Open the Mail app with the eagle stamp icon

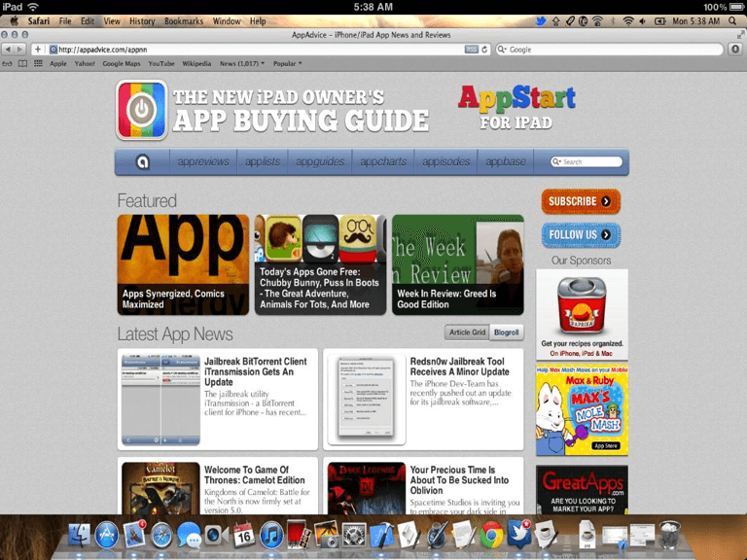(134, 535)
